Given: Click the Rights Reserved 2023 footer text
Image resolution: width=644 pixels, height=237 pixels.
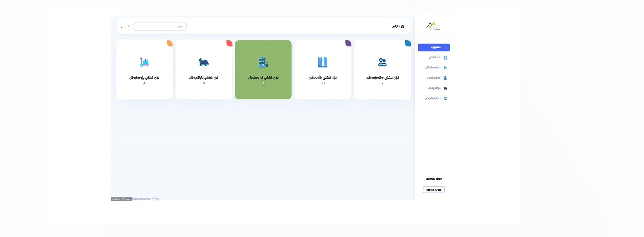Looking at the screenshot, I should (x=146, y=199).
